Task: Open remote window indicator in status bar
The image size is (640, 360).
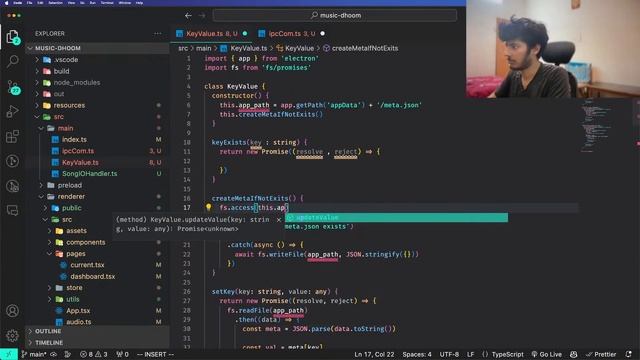Action: point(9,354)
